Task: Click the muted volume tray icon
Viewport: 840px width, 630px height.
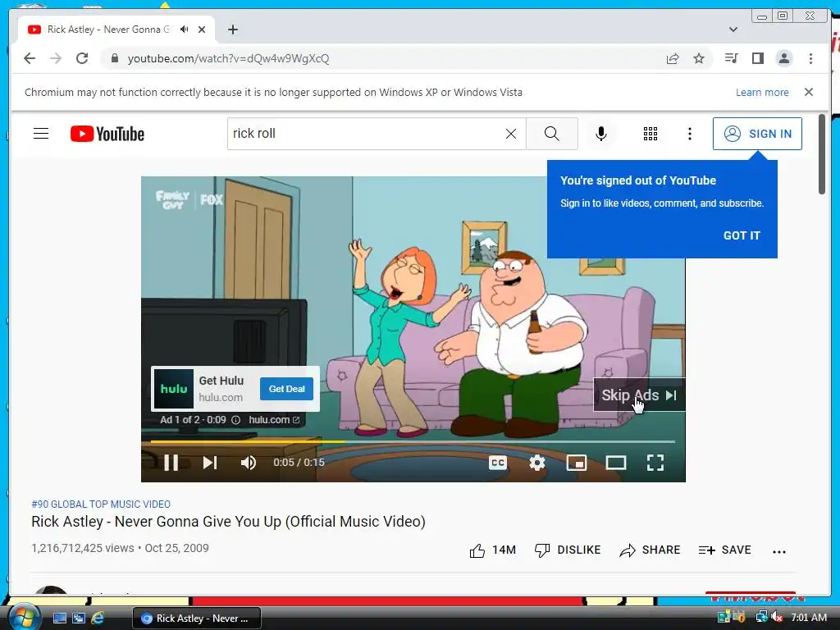Action: pyautogui.click(x=778, y=618)
